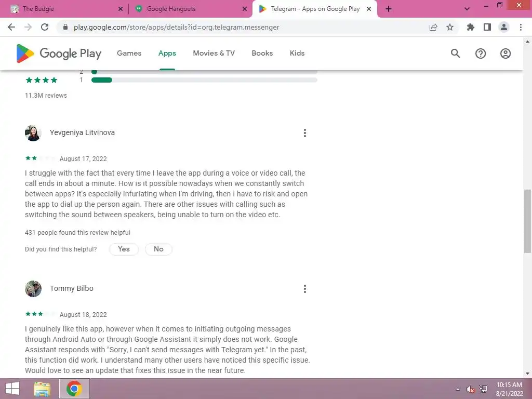The image size is (532, 399).
Task: Open File Explorer from the taskbar
Action: (x=42, y=389)
